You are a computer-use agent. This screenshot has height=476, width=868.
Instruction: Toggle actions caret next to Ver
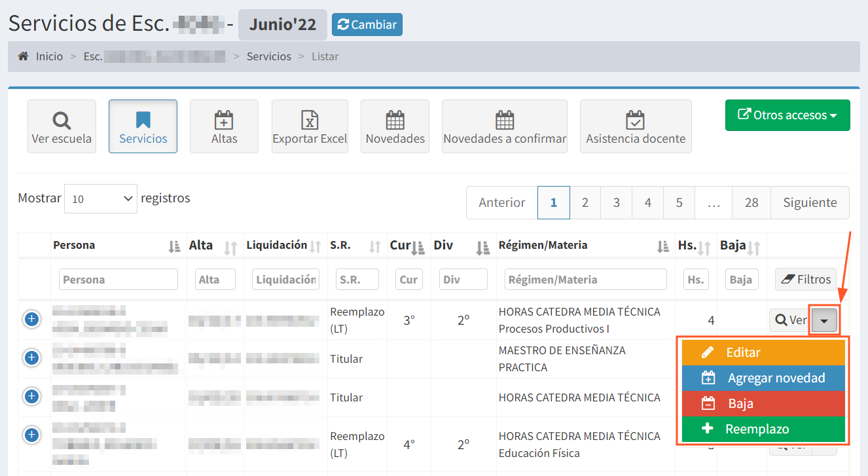click(x=824, y=320)
